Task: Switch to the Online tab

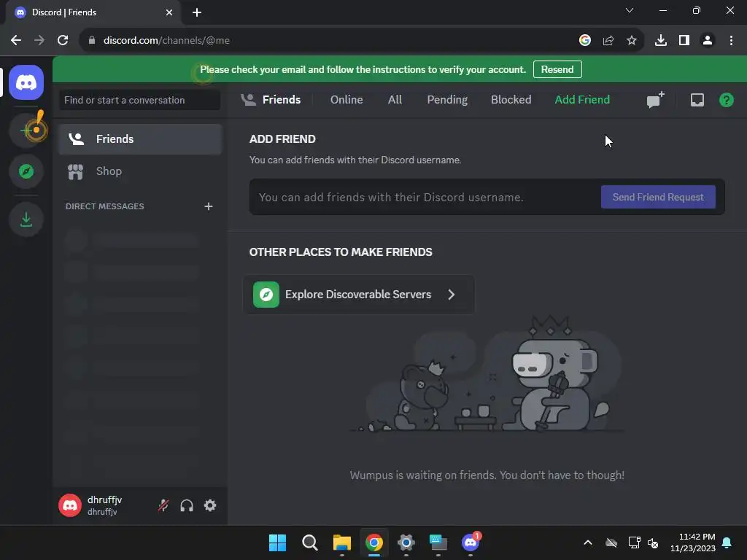Action: pyautogui.click(x=347, y=99)
